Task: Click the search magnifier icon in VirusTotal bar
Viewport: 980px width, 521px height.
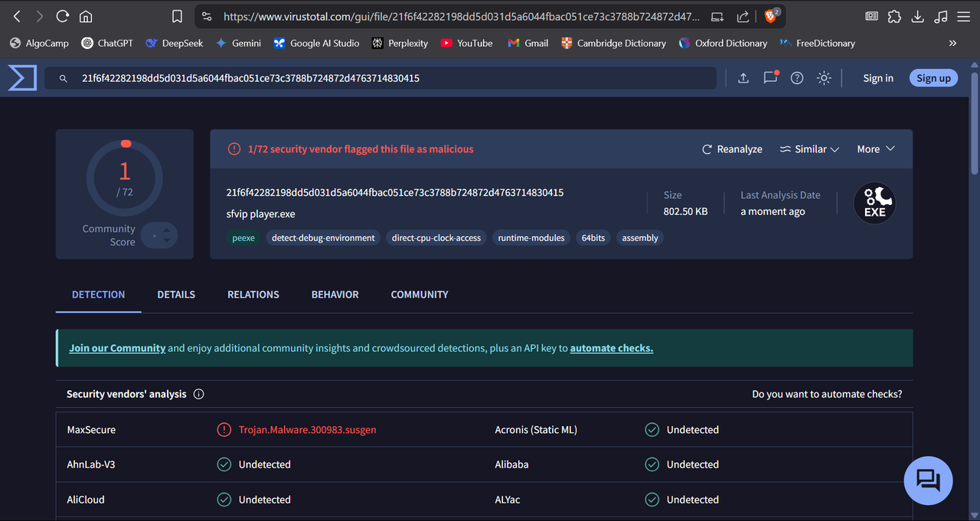Action: pyautogui.click(x=64, y=78)
